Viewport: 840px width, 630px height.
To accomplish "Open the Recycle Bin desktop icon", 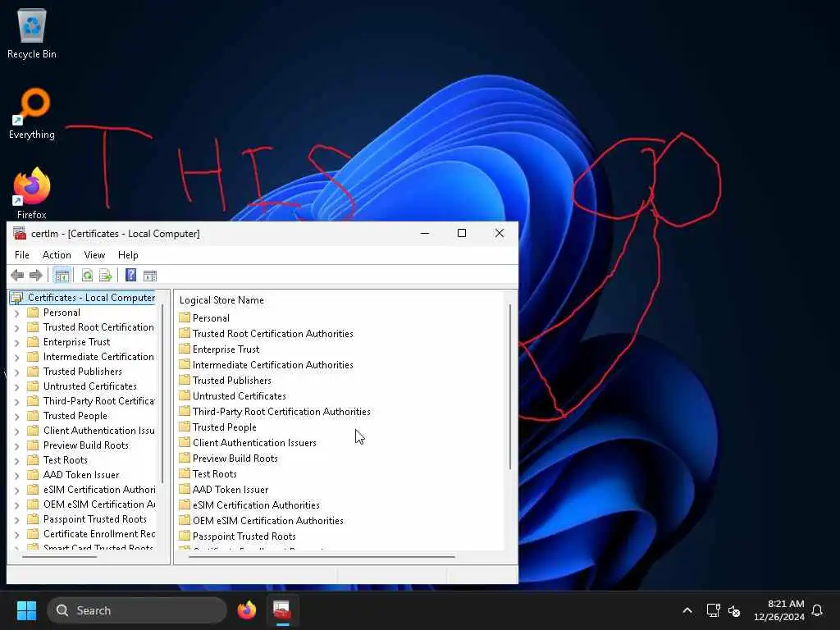I will tap(32, 34).
